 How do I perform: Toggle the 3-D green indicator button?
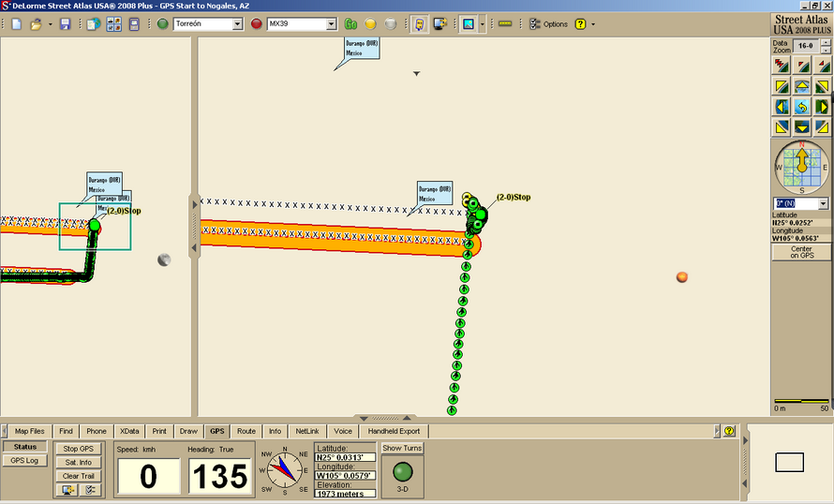[403, 471]
